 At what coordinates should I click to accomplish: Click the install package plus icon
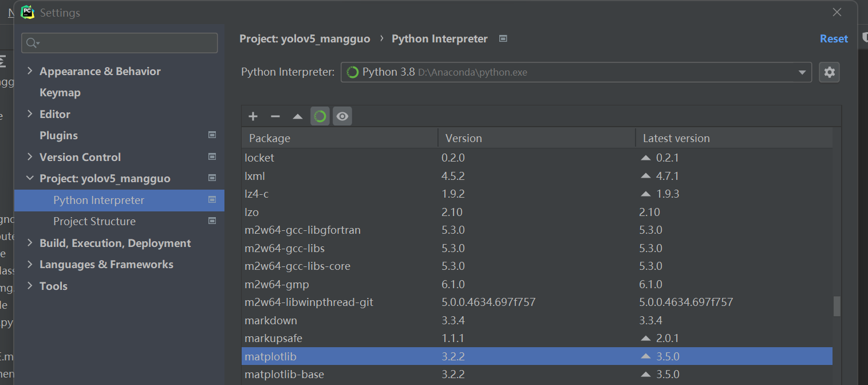(x=253, y=116)
